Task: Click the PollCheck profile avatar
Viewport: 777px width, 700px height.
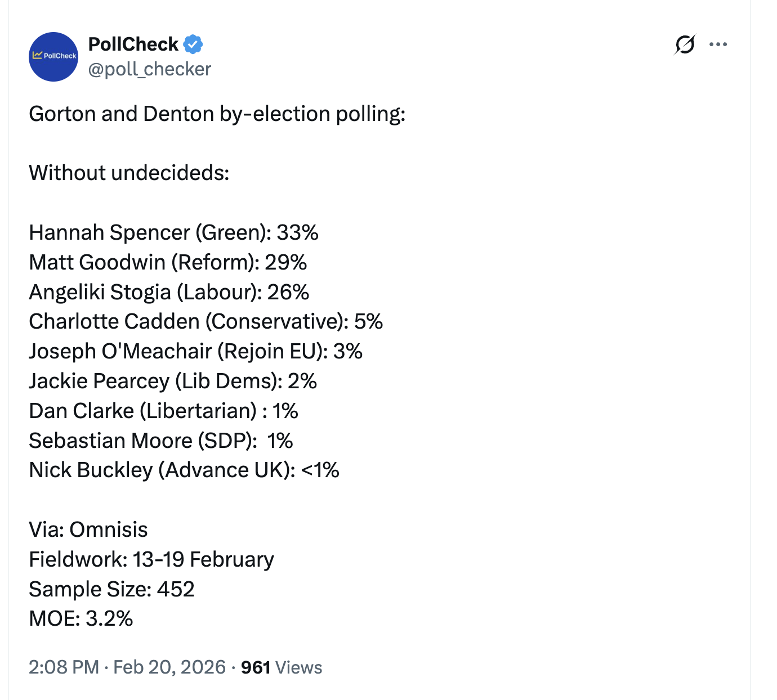Action: (53, 57)
